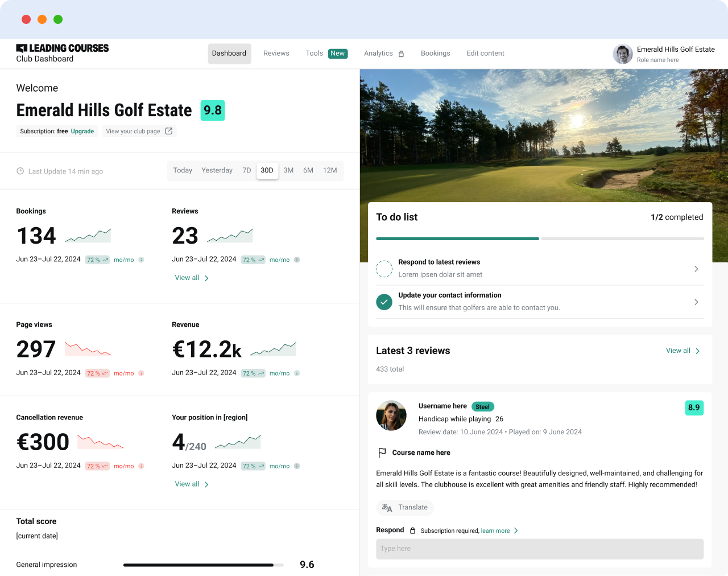Toggle the completed Update contact information checkmark
Image resolution: width=728 pixels, height=576 pixels.
(384, 302)
